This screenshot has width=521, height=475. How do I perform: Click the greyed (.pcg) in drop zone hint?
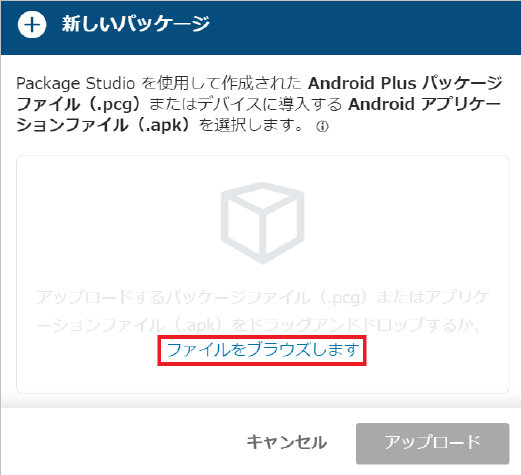[343, 298]
